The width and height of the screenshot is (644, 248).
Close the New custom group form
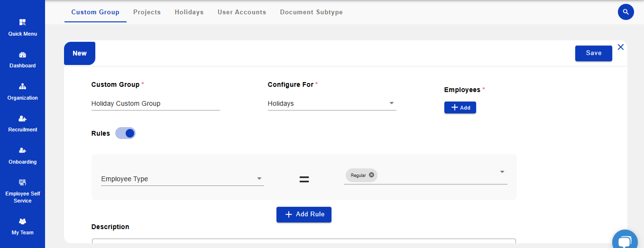click(620, 47)
